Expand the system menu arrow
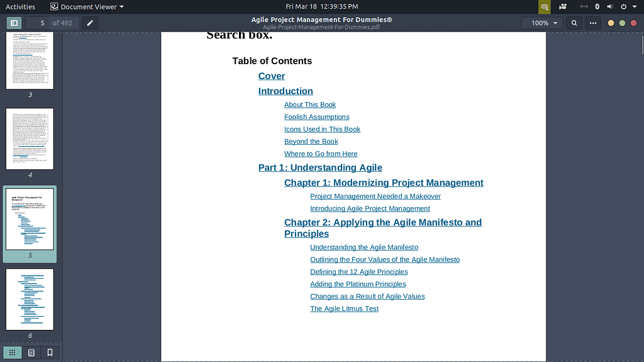 pos(635,6)
